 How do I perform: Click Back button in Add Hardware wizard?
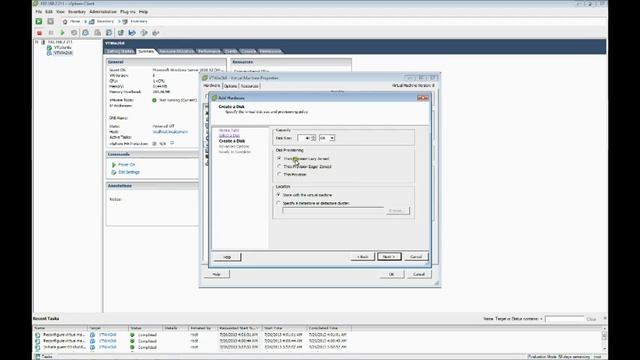(362, 257)
